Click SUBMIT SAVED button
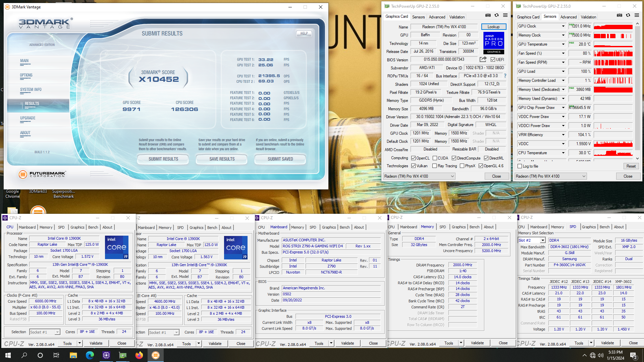Viewport: 644px width, 362px height. [x=280, y=159]
